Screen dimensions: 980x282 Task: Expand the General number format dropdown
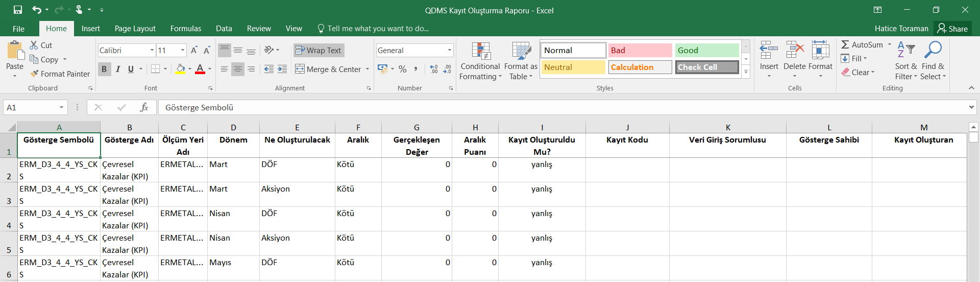pos(449,50)
